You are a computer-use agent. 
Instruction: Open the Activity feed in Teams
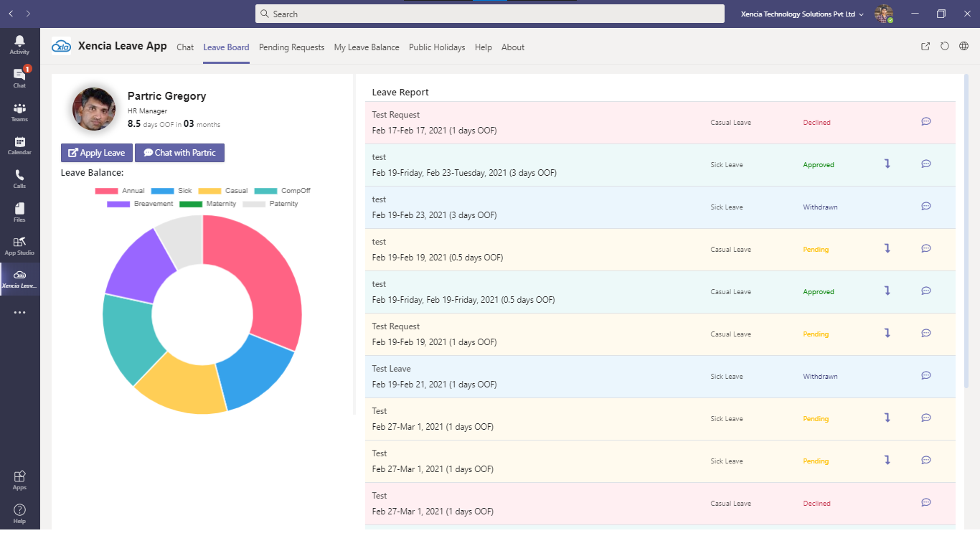(x=19, y=41)
